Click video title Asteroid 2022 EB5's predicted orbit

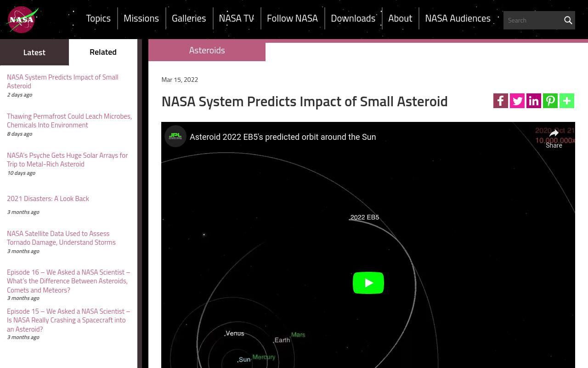coord(283,137)
